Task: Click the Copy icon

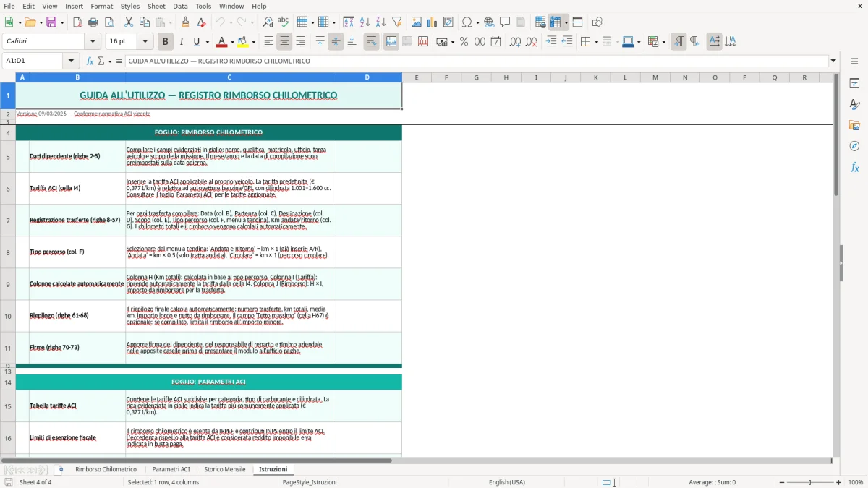Action: click(x=145, y=22)
